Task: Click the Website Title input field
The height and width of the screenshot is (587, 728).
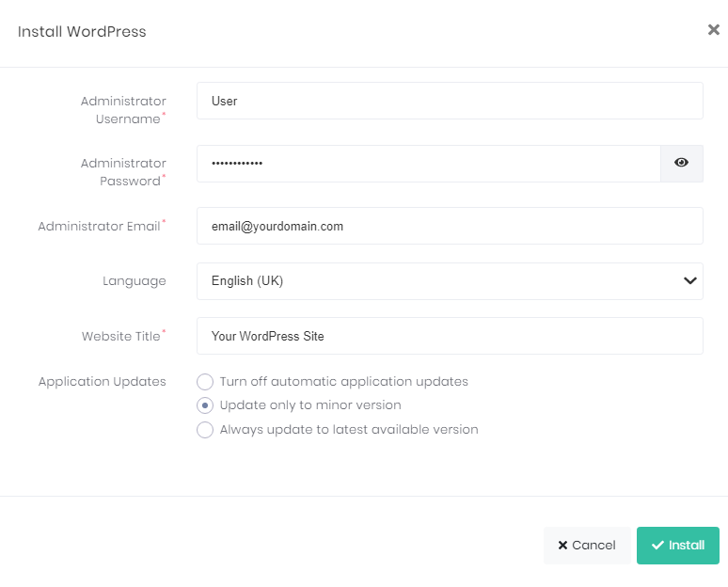Action: pos(450,336)
